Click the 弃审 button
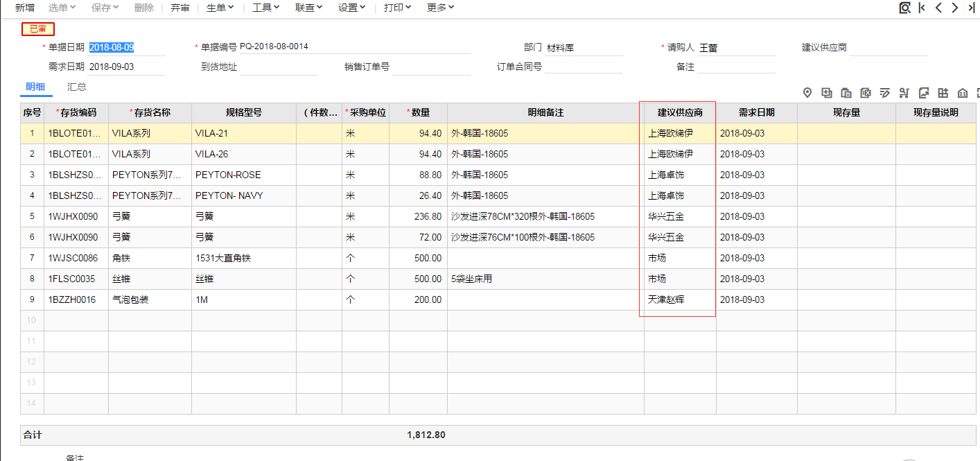 tap(180, 8)
